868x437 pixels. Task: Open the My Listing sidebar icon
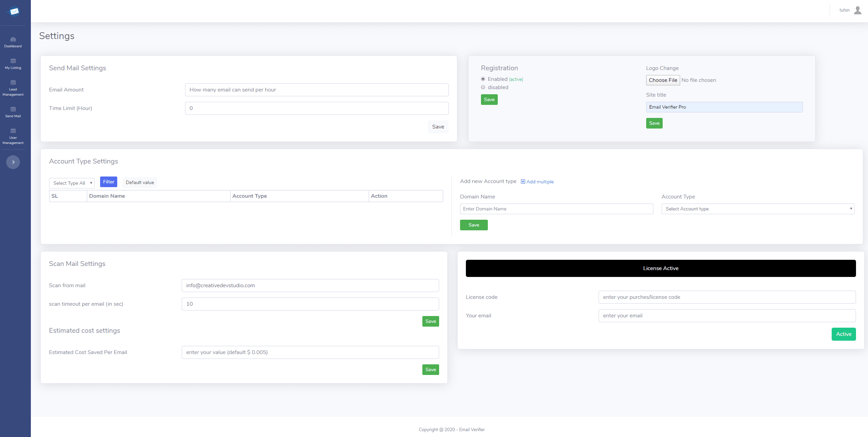(x=13, y=61)
